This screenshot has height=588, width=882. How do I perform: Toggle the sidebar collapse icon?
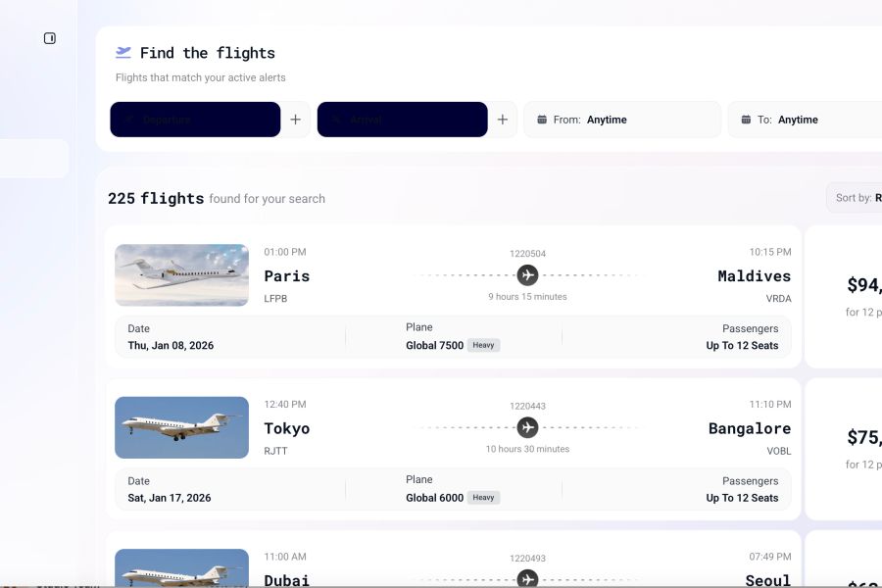(50, 38)
